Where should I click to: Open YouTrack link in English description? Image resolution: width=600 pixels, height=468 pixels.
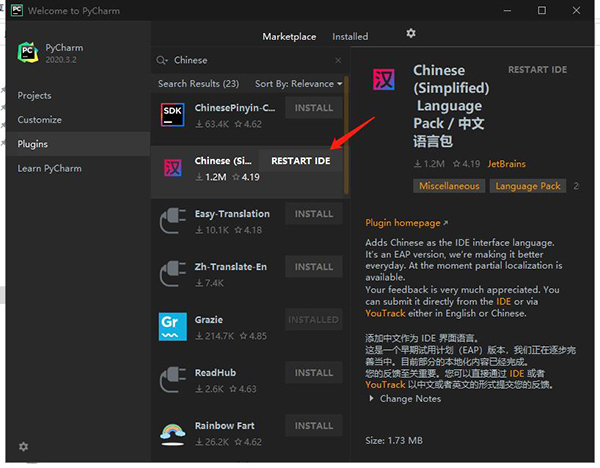[385, 313]
